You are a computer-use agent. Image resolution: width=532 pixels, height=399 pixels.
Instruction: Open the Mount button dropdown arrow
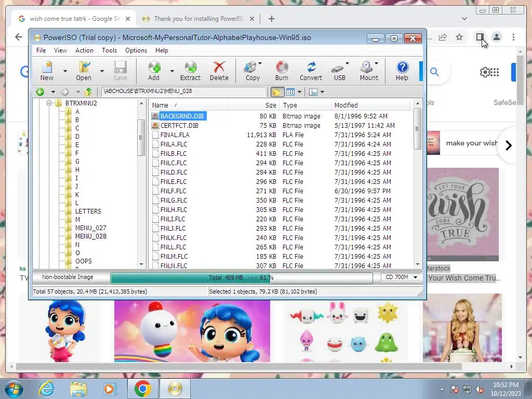point(376,63)
